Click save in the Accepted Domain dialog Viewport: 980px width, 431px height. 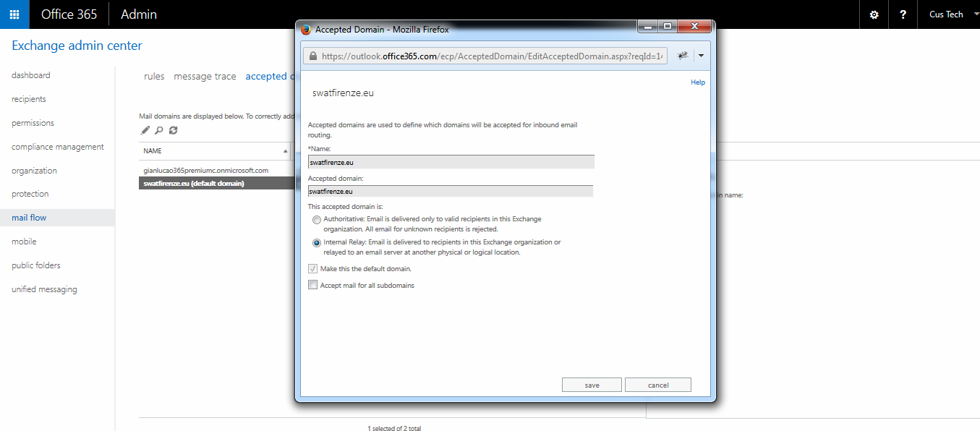(x=592, y=385)
